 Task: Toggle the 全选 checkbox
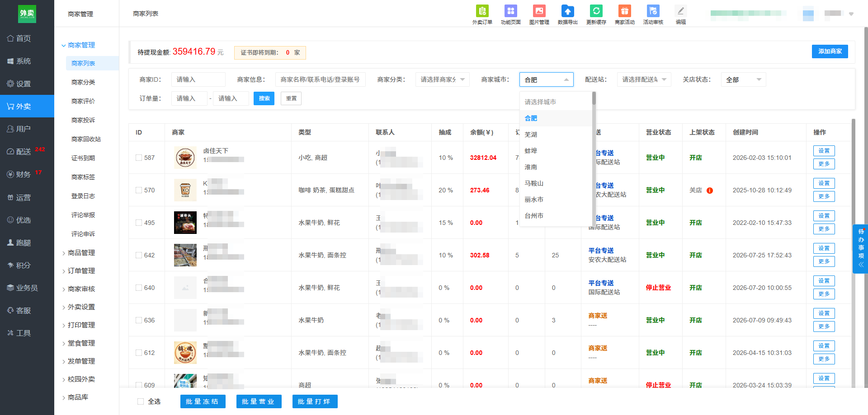coord(141,401)
